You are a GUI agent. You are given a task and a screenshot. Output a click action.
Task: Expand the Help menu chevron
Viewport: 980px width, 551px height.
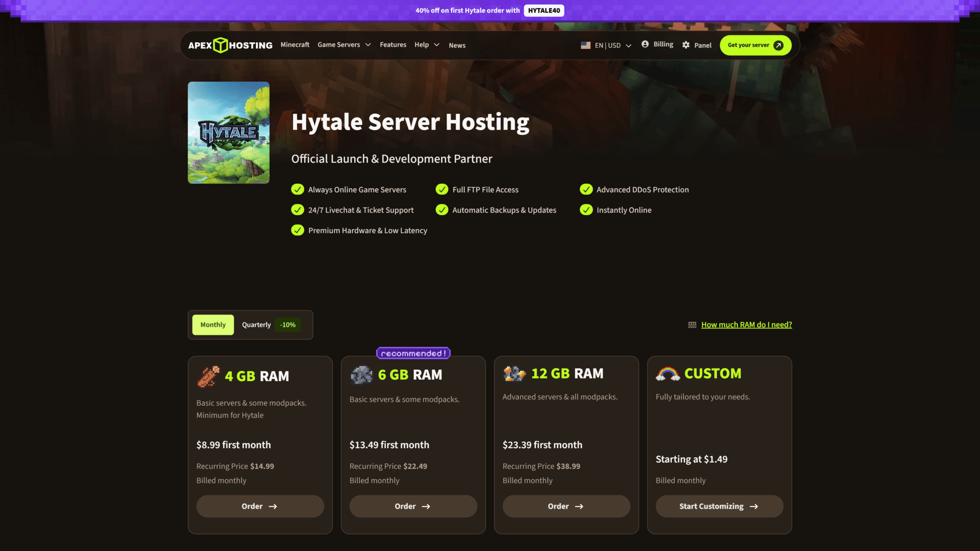pos(436,45)
